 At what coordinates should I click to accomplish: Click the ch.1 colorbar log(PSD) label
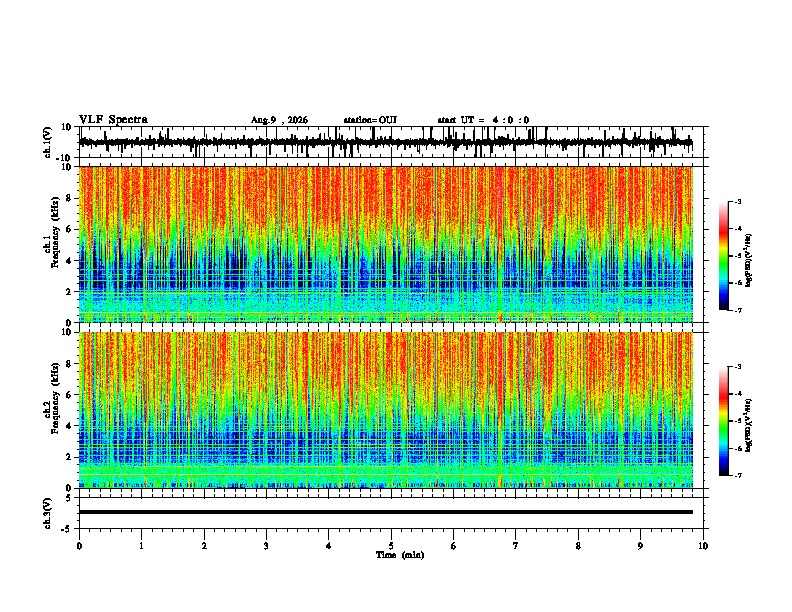pos(749,260)
